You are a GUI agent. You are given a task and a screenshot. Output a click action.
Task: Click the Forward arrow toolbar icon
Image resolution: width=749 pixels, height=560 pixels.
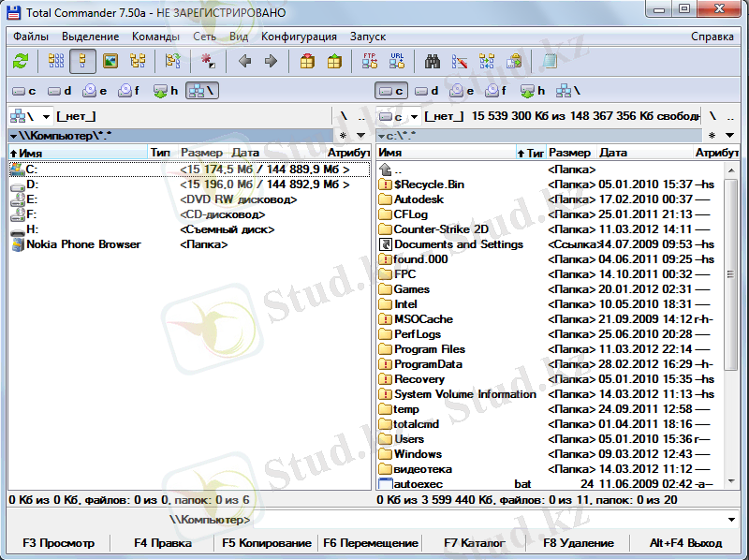click(272, 62)
